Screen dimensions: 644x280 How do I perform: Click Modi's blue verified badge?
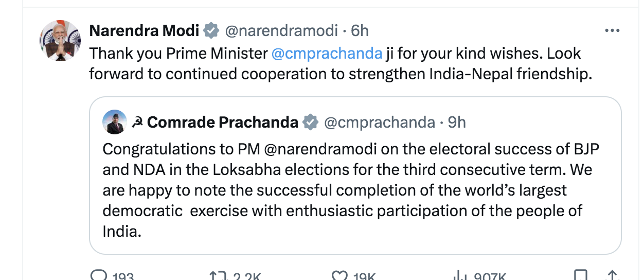tap(211, 31)
